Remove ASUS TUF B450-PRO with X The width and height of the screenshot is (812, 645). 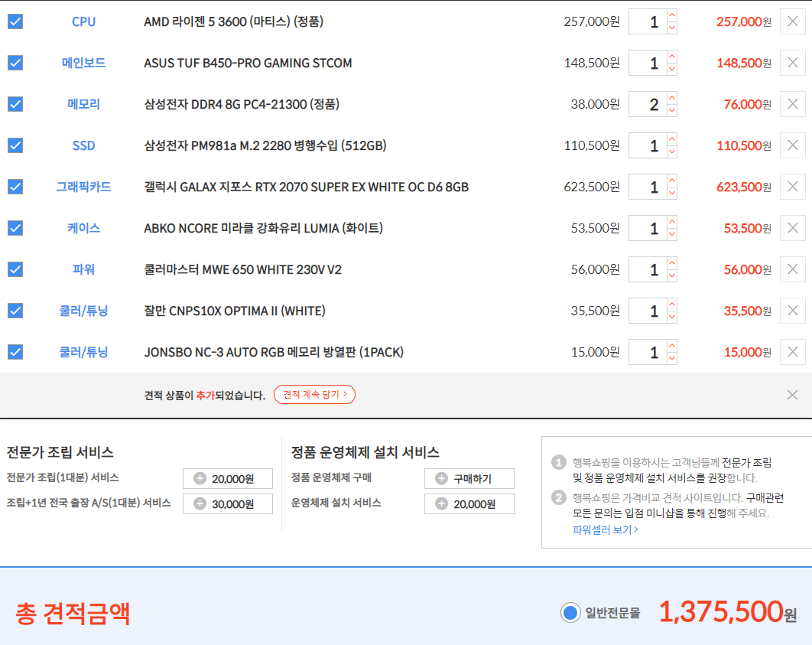point(792,63)
